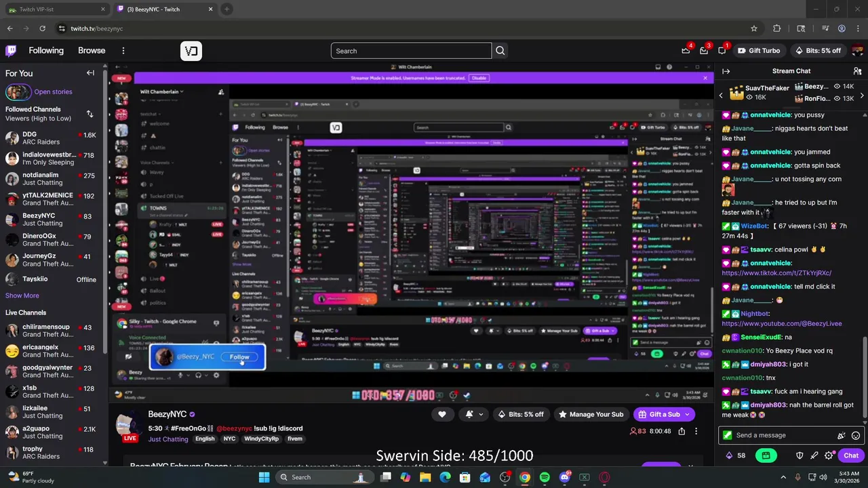Image resolution: width=868 pixels, height=488 pixels.
Task: Show next gift leaderboard entry
Action: pyautogui.click(x=862, y=96)
